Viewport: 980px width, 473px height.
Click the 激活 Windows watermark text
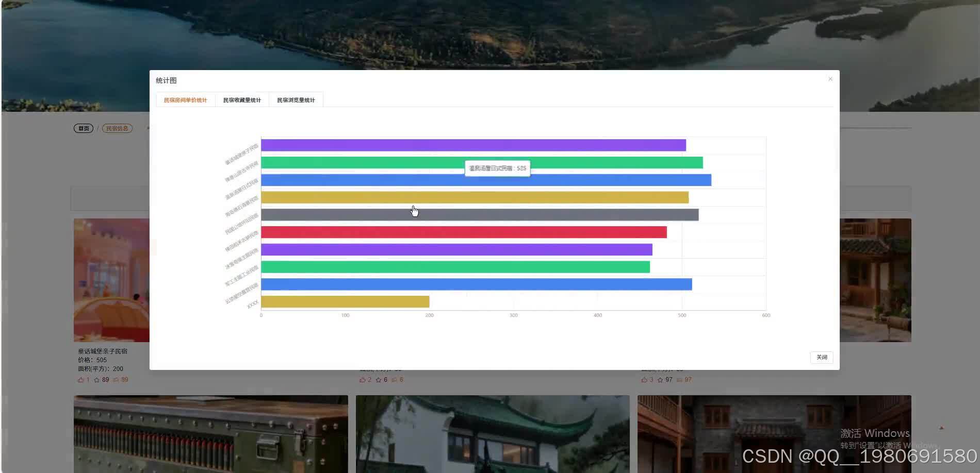pyautogui.click(x=875, y=433)
